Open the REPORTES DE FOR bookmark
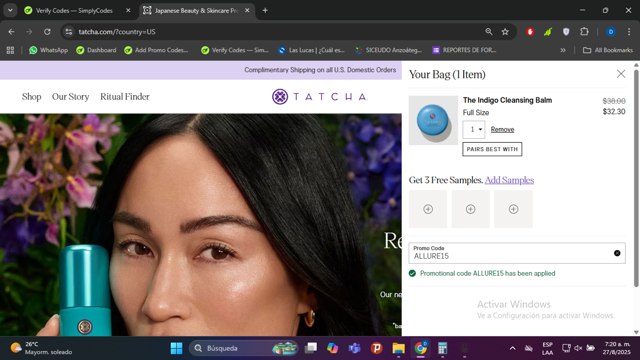Screen dimensions: 640x360 [x=464, y=50]
